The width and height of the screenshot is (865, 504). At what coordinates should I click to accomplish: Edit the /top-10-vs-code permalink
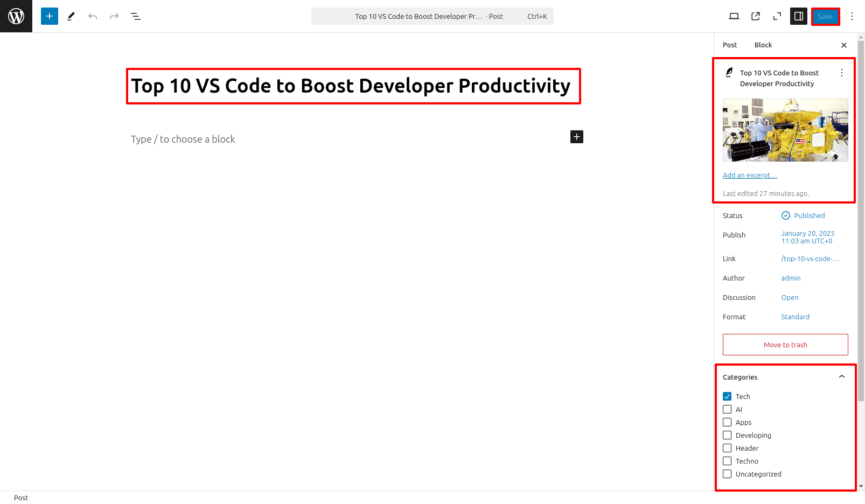click(x=810, y=259)
